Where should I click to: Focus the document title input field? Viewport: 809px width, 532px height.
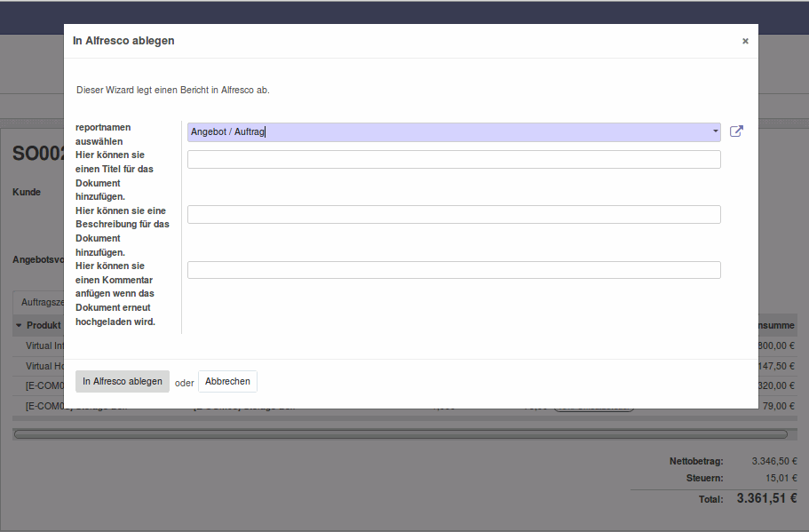point(454,160)
